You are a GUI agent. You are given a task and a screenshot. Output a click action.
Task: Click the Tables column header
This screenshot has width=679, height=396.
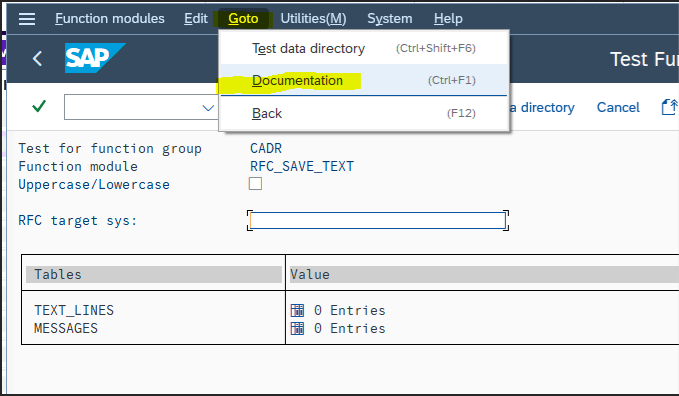[154, 274]
